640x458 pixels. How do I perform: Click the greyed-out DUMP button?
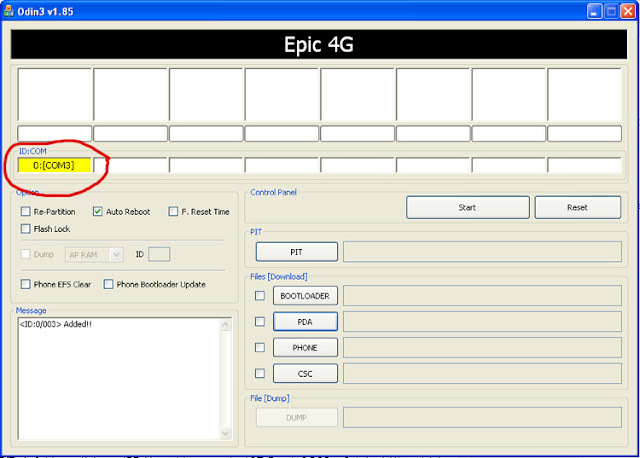[297, 418]
